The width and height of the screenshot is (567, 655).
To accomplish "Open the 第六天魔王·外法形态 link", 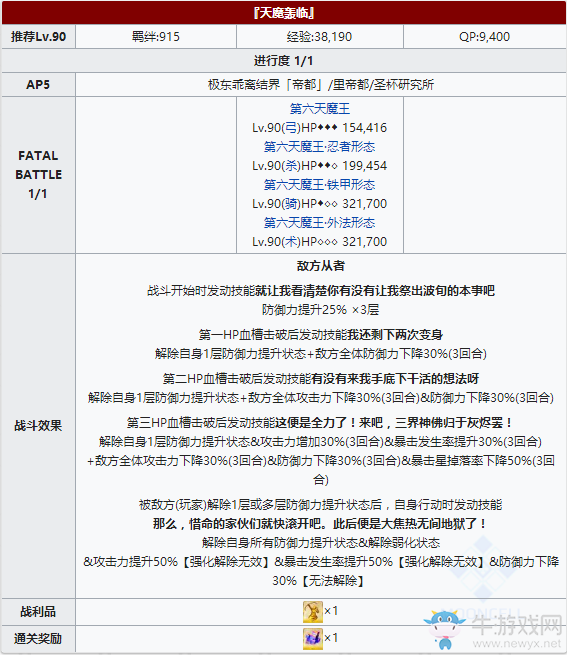I will click(320, 223).
